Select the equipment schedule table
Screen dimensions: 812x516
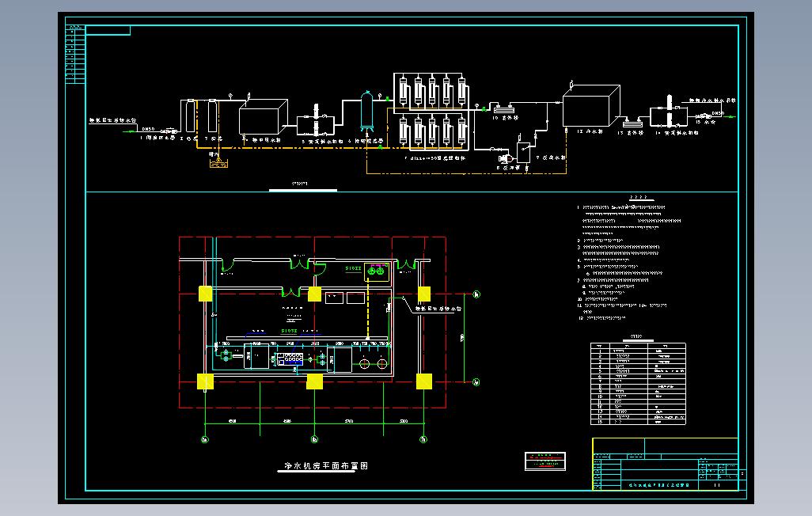[638, 384]
